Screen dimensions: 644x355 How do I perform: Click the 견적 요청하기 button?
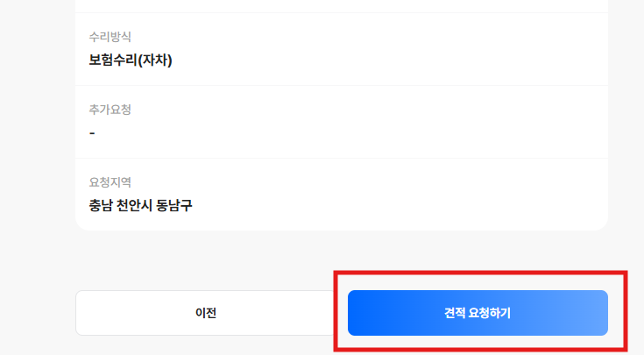(478, 313)
